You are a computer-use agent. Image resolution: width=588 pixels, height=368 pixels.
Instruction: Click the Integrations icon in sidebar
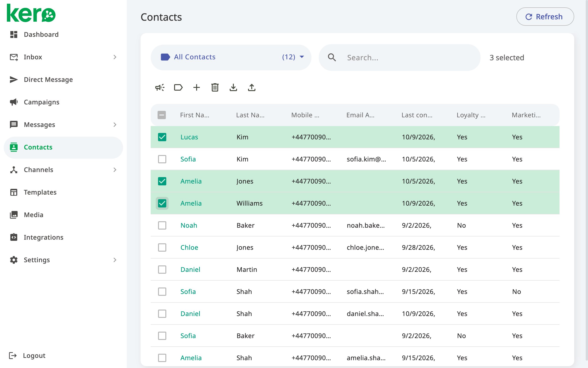[14, 237]
